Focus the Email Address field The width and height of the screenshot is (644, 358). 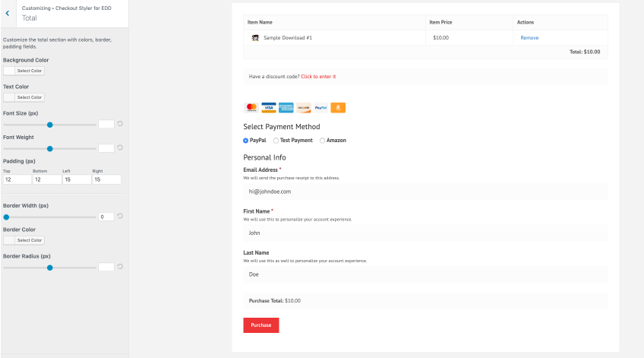click(425, 192)
